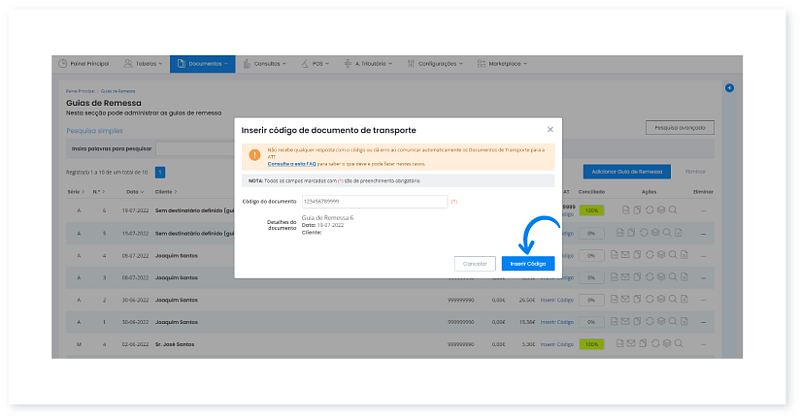Click the orange warning icon in dialog
The width and height of the screenshot is (800, 418).
pos(255,155)
